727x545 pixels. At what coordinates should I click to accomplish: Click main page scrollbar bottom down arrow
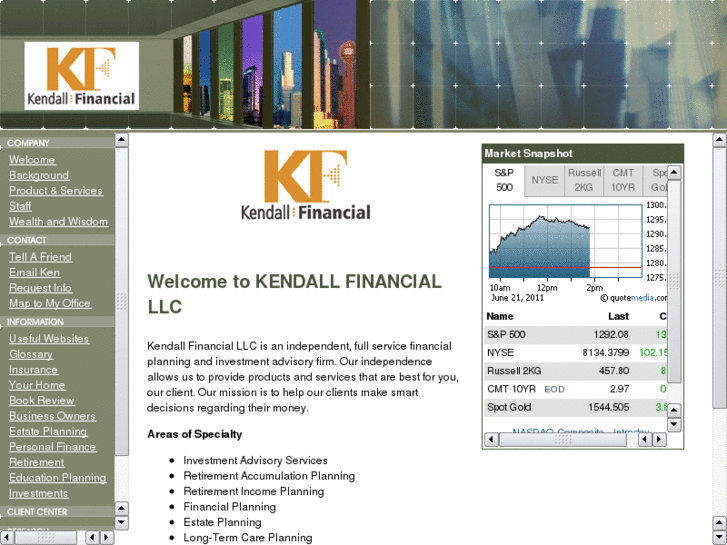point(719,537)
